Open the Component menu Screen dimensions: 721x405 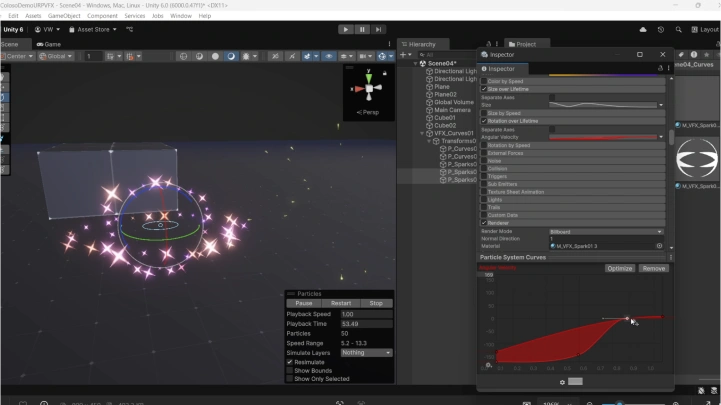pyautogui.click(x=102, y=16)
